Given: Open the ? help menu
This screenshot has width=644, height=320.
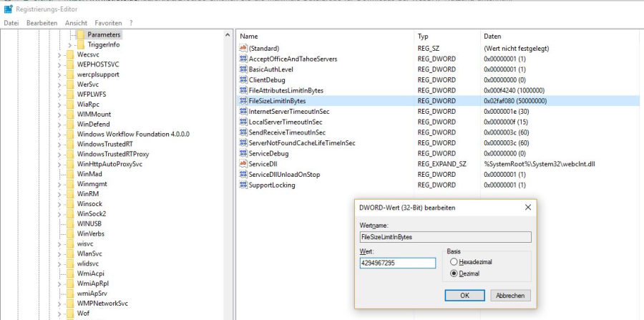Looking at the screenshot, I should coord(131,23).
